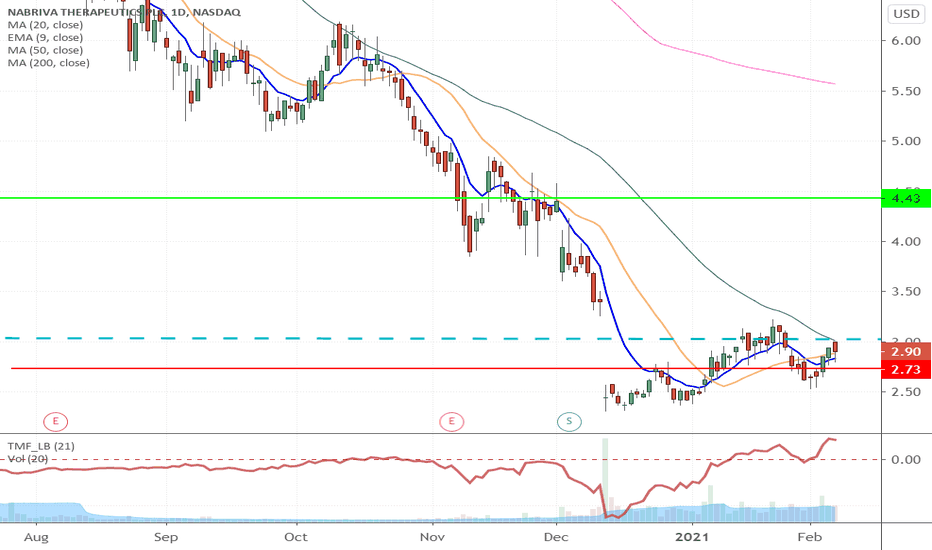
Task: Click the red 2.73 price label
Action: 906,370
